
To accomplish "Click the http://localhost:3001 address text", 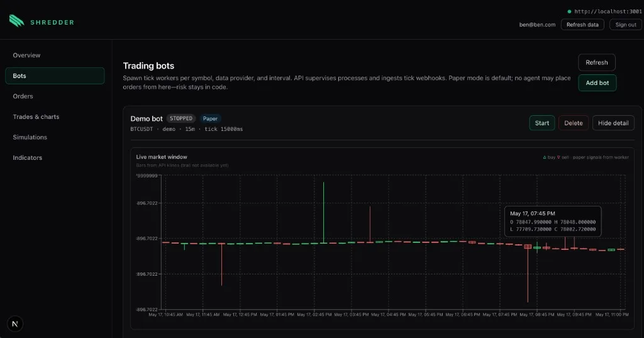I will [x=608, y=11].
